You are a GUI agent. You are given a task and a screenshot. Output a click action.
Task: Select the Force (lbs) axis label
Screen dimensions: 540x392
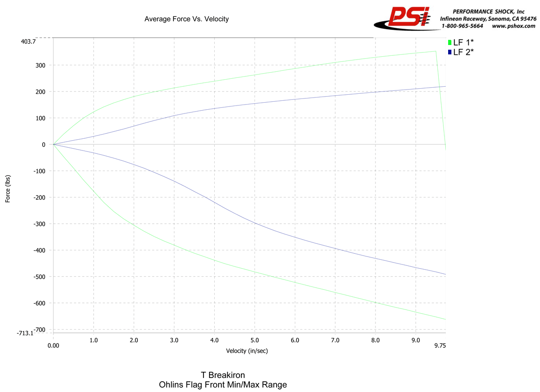point(8,189)
